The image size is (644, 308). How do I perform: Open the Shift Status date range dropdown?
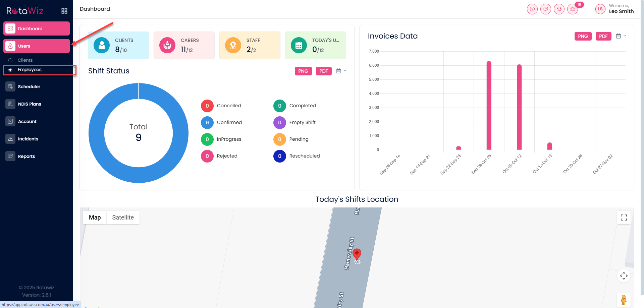click(x=341, y=71)
